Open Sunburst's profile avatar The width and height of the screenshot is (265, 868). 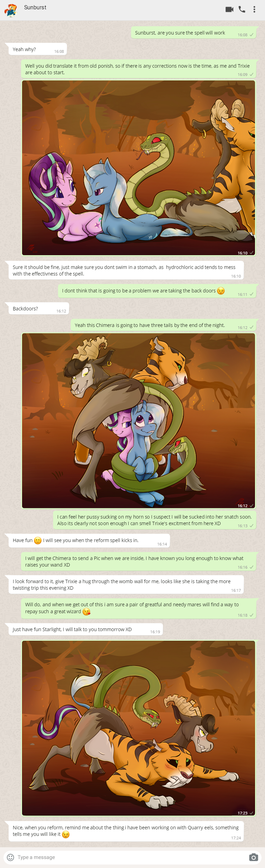coord(10,10)
